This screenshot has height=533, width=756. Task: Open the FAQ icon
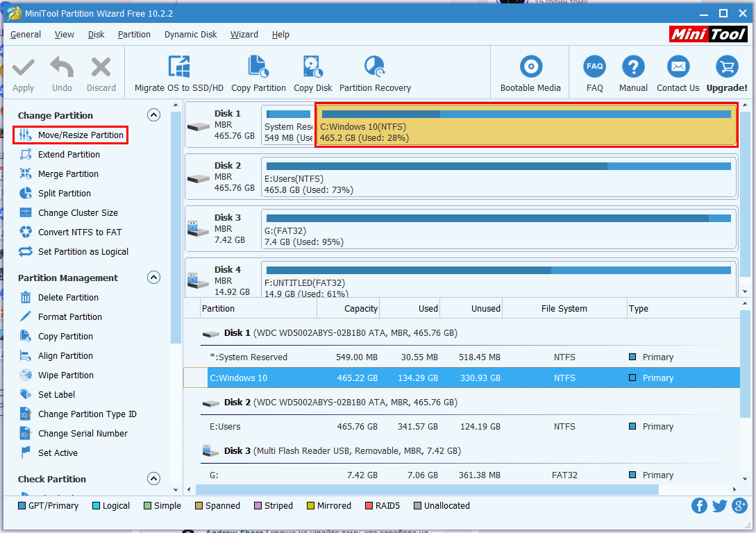tap(594, 67)
